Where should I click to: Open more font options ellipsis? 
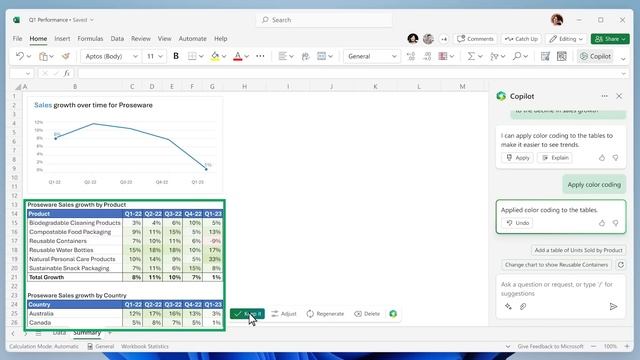pyautogui.click(x=260, y=56)
